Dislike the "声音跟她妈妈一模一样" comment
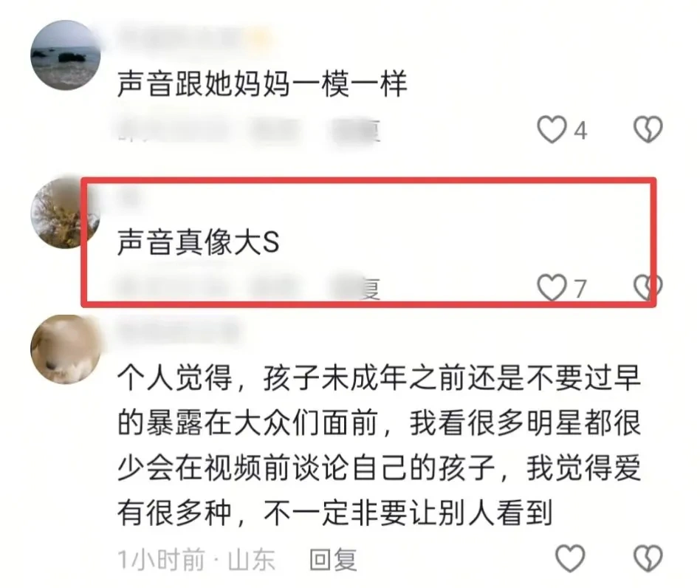Screen dimensions: 700x588 pos(648,129)
